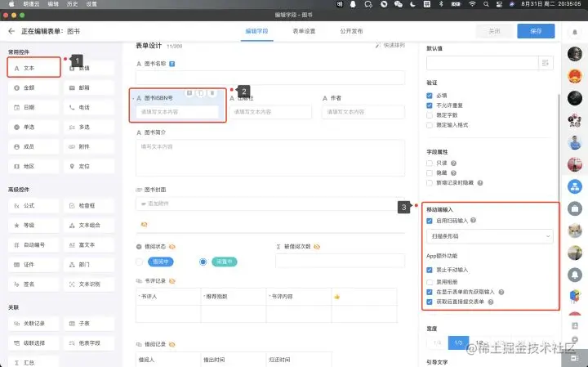Open the 扫描条形码 scan type dropdown
Viewport: 588px width, 367px height.
point(489,236)
